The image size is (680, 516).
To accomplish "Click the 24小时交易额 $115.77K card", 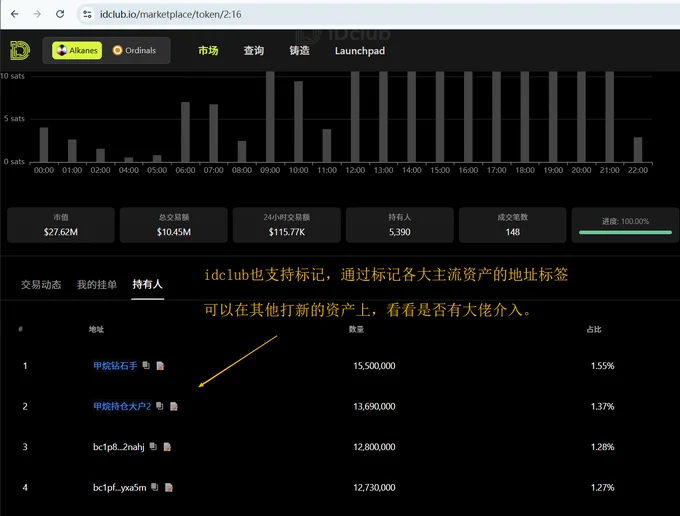I will point(287,225).
